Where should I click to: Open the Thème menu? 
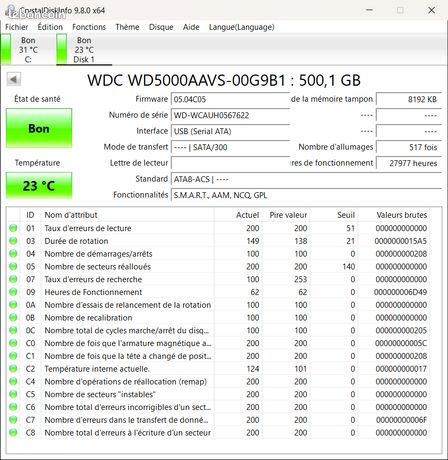click(127, 27)
